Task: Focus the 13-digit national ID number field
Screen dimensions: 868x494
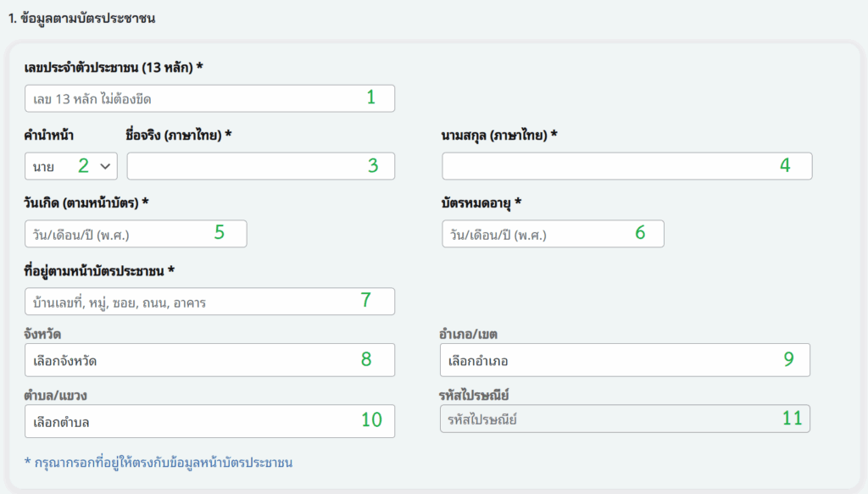Action: pos(209,99)
